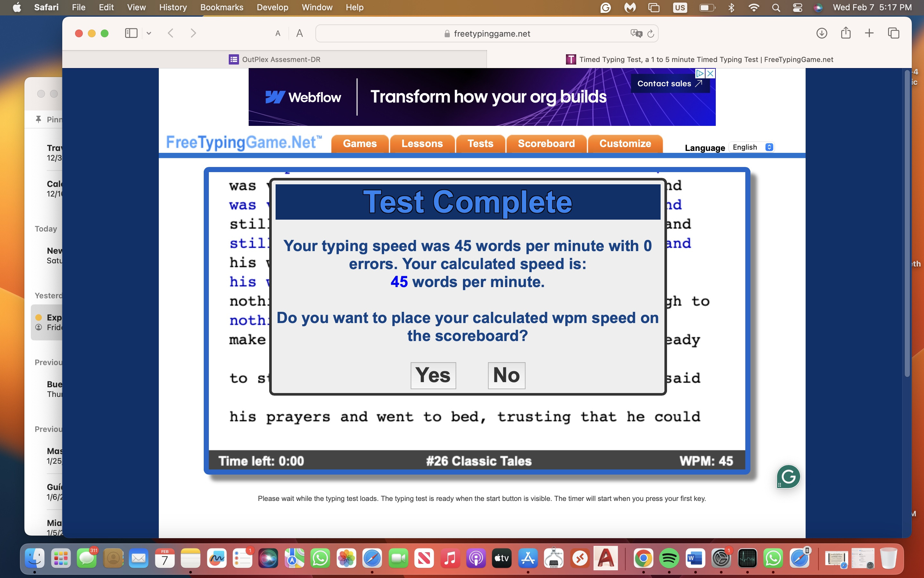Click the floating Grammarly icon on the page

click(789, 477)
